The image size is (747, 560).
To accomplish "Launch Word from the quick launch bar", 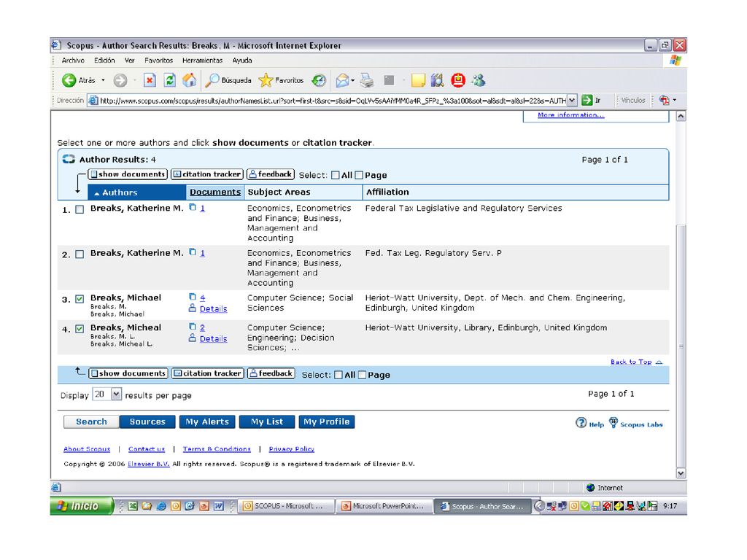I will click(x=219, y=506).
